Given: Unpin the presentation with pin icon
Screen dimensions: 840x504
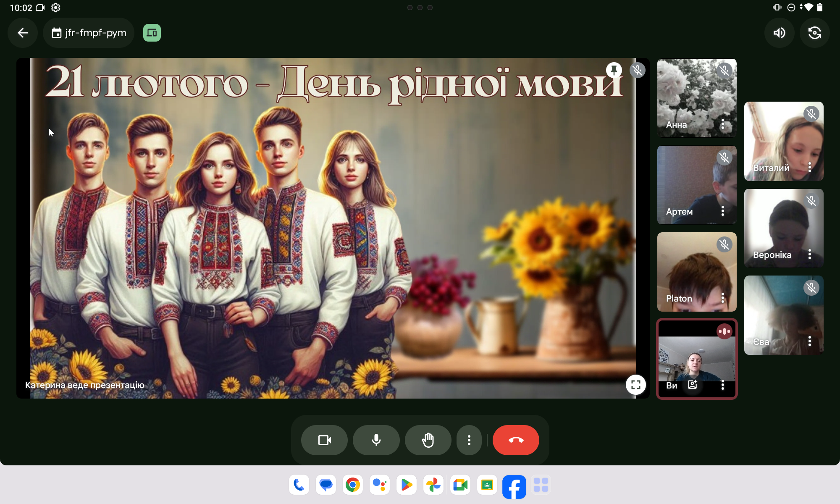Looking at the screenshot, I should click(614, 70).
